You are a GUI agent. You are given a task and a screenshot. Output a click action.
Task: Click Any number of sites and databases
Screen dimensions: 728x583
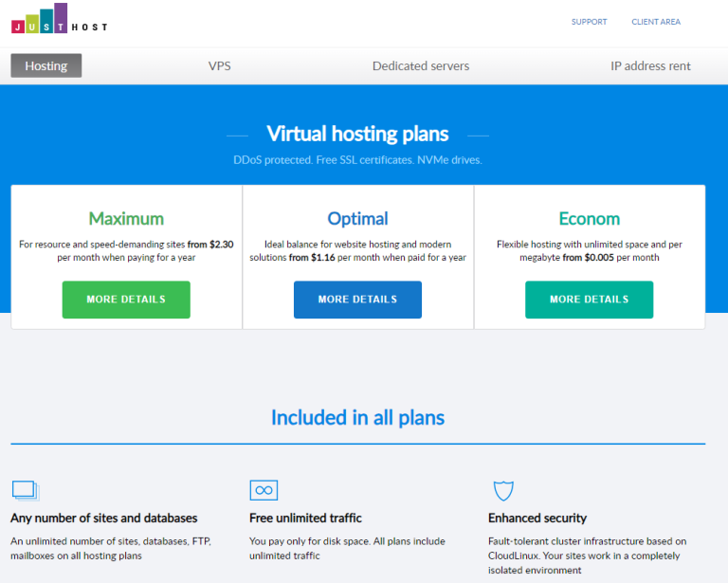pyautogui.click(x=104, y=518)
